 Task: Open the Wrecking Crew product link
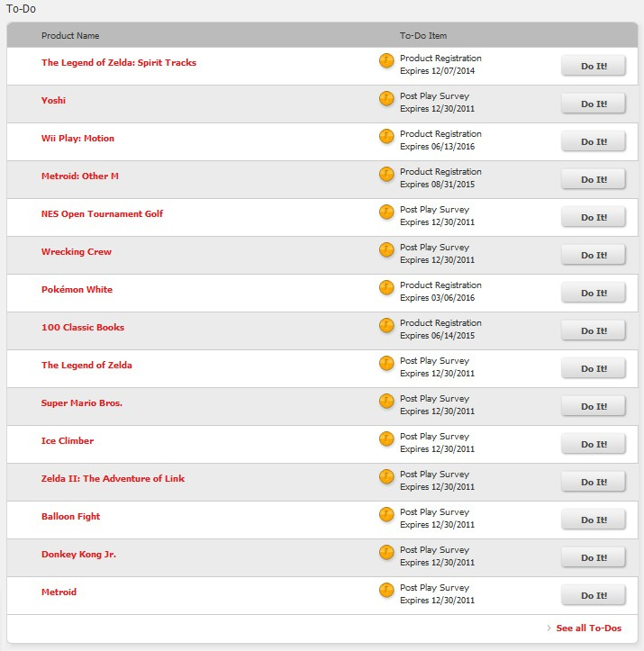click(x=77, y=252)
